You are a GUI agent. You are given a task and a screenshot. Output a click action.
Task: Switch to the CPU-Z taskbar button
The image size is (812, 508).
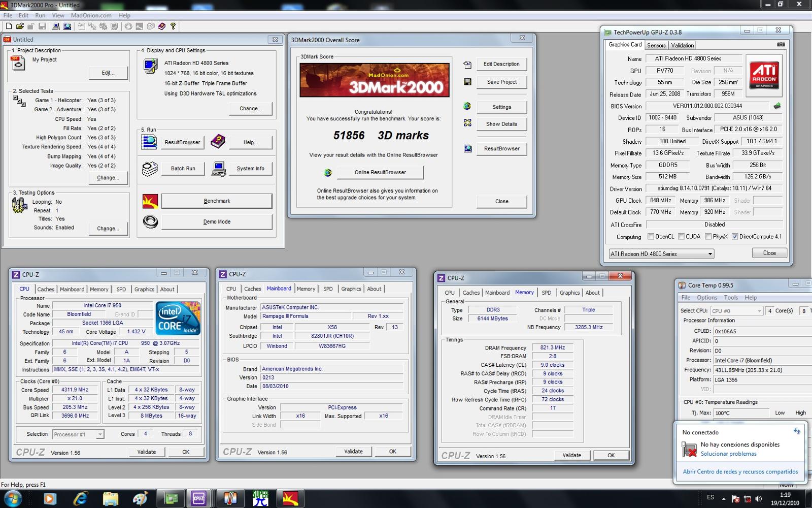click(x=198, y=498)
